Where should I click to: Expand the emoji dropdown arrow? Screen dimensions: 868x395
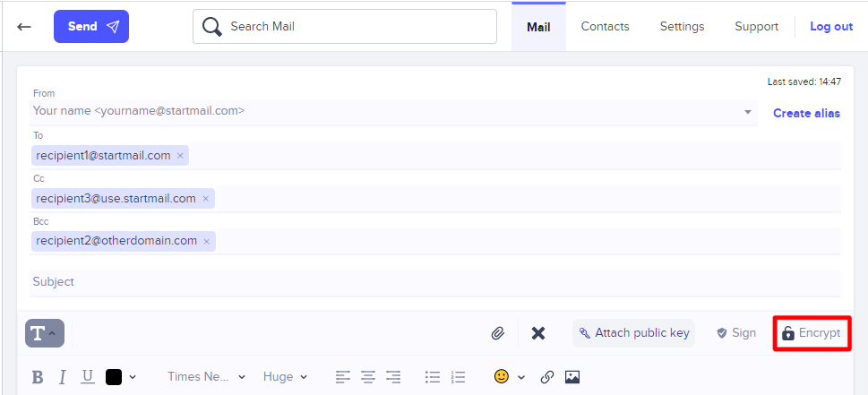pos(521,377)
